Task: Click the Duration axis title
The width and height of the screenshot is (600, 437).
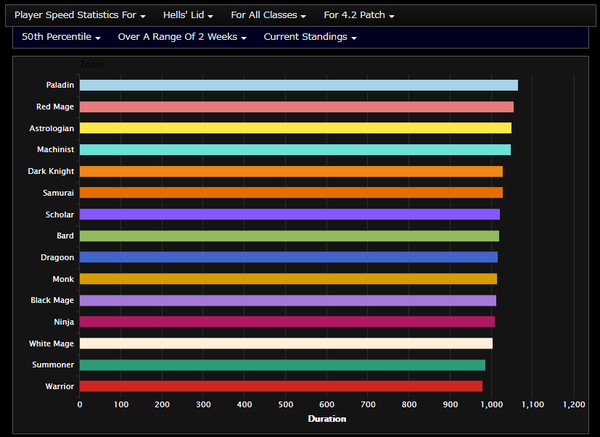Action: click(327, 419)
